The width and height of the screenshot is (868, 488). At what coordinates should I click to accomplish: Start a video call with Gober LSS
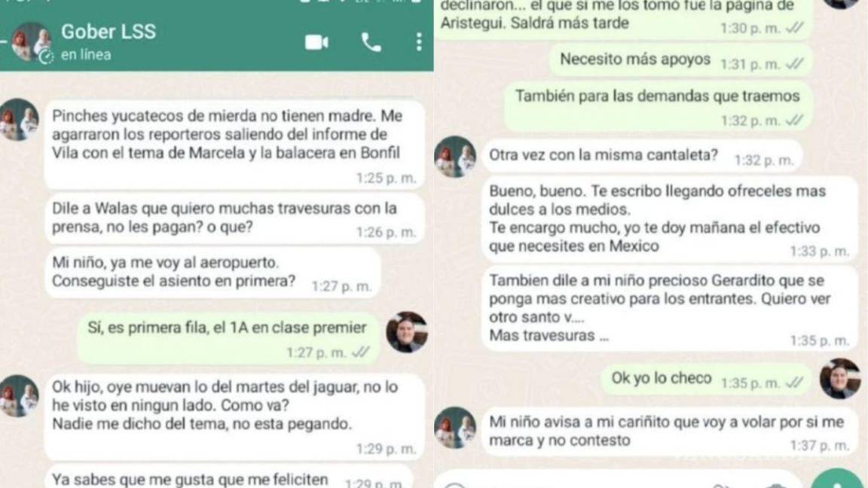[316, 42]
